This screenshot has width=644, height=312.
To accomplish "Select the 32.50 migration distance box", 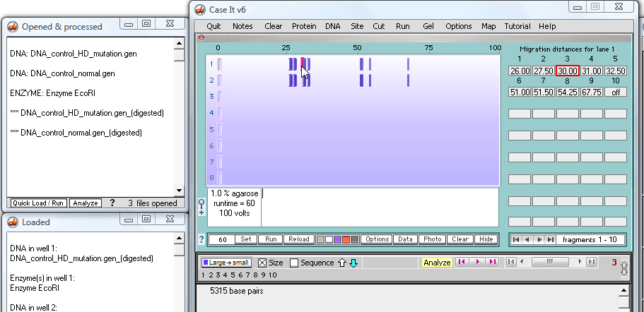I will [615, 71].
